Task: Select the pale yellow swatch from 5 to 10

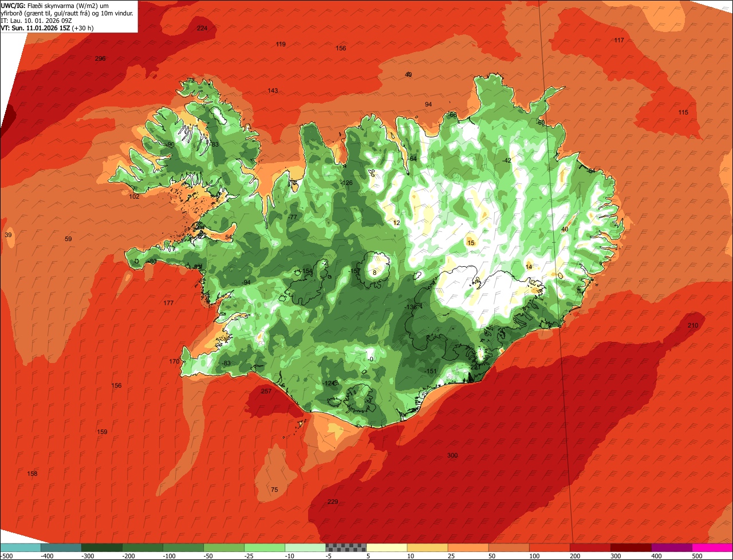Action: tap(387, 547)
